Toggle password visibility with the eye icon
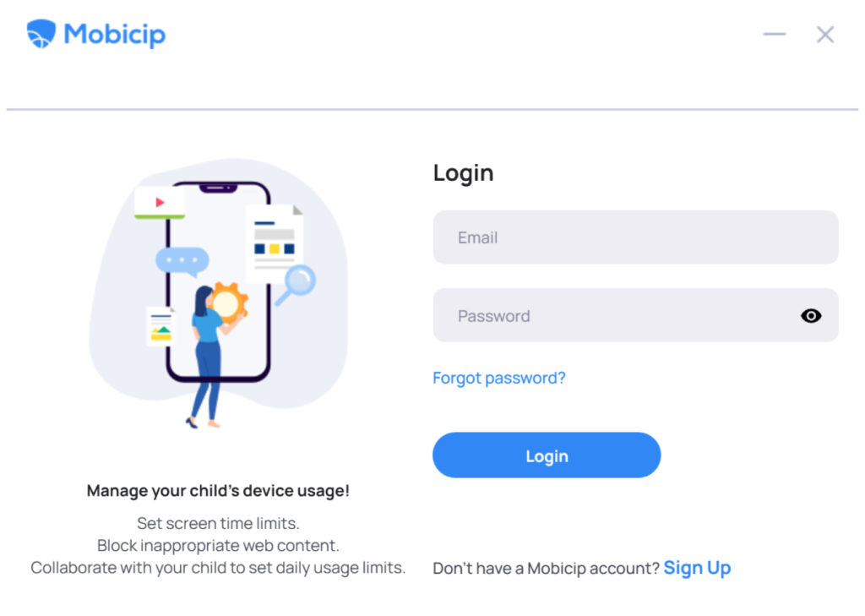 (x=810, y=316)
